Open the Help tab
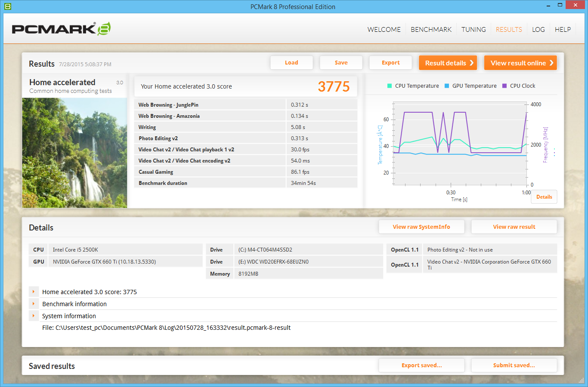The image size is (588, 387). 563,30
